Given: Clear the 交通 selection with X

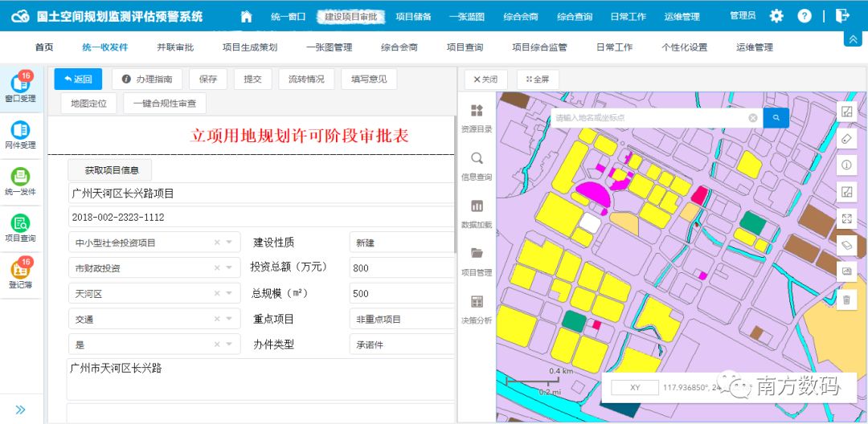Looking at the screenshot, I should (x=217, y=320).
